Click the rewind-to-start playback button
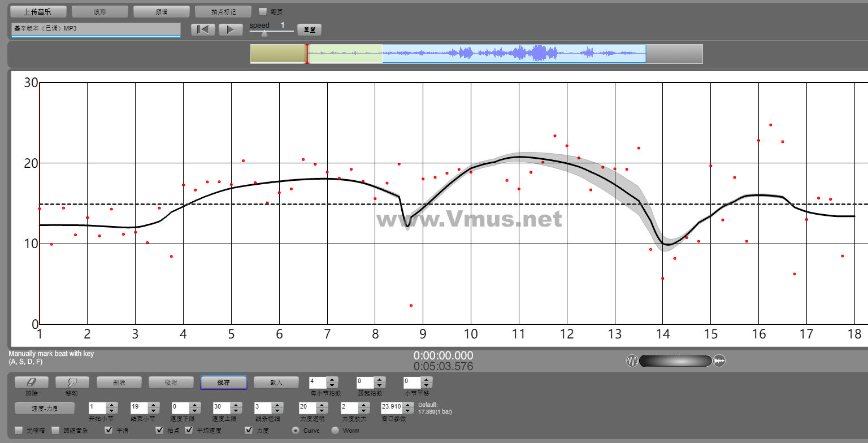The width and height of the screenshot is (868, 443). point(203,29)
